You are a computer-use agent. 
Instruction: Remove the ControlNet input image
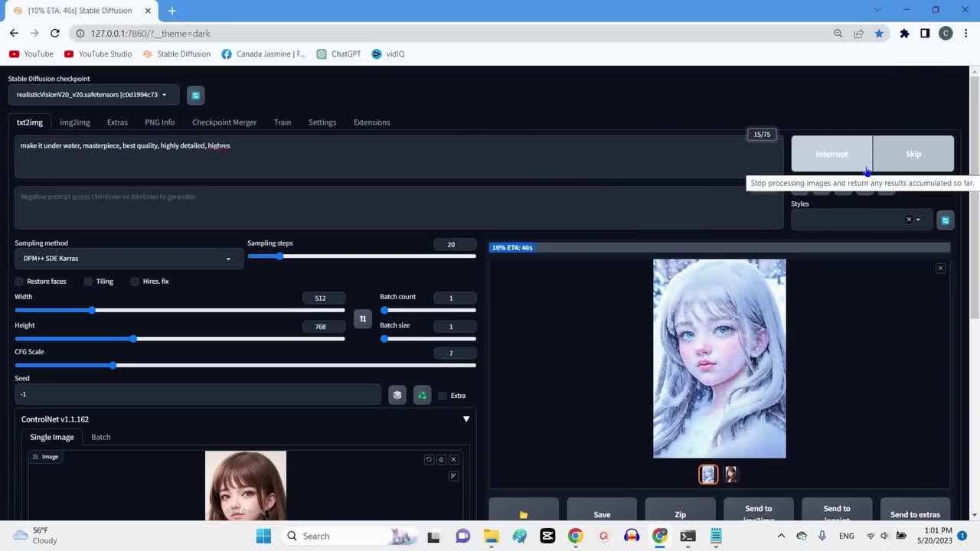point(453,459)
